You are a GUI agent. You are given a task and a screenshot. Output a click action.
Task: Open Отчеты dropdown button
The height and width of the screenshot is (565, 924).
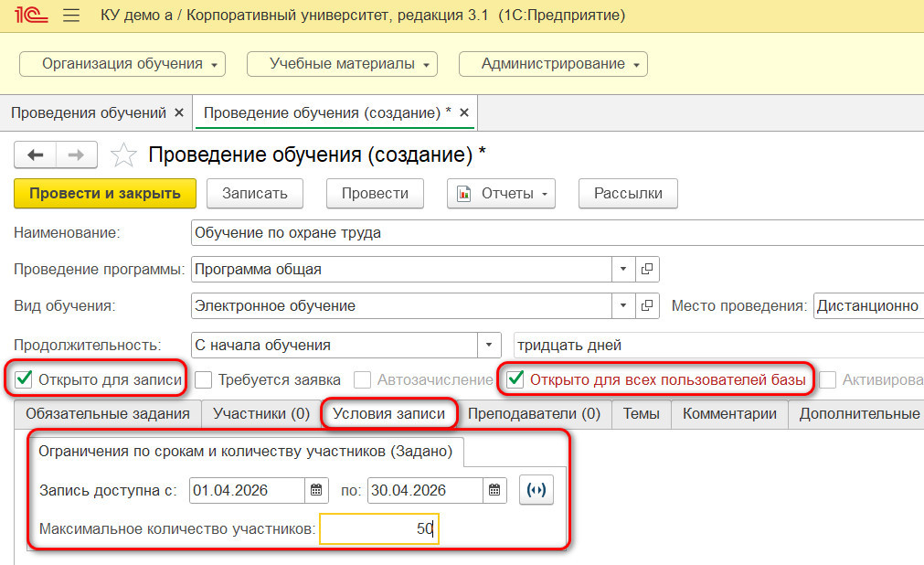pos(501,194)
